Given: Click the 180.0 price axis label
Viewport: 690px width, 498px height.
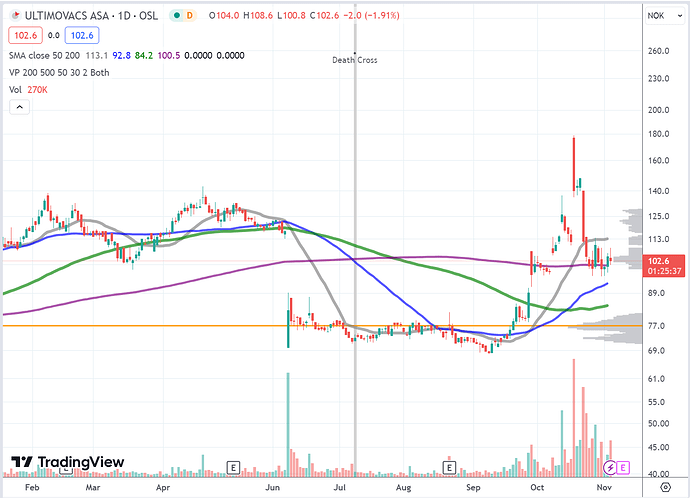Looking at the screenshot, I should pos(658,134).
